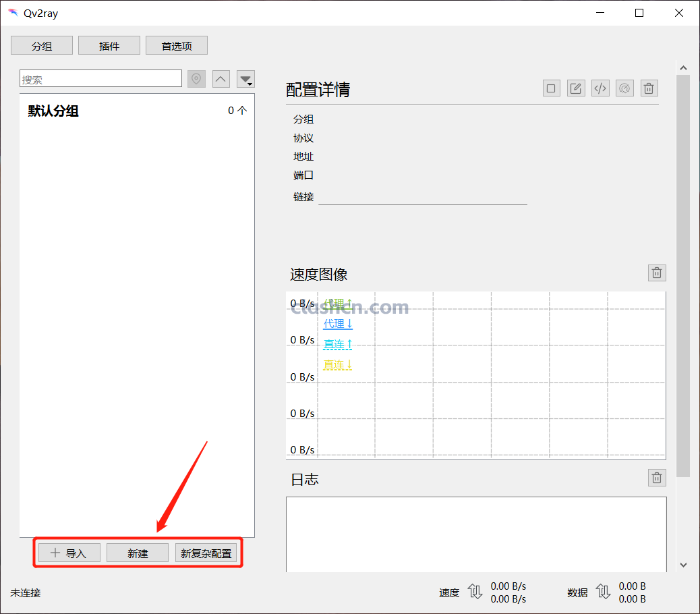Click the 速度图像 heading
The width and height of the screenshot is (700, 614).
click(319, 274)
